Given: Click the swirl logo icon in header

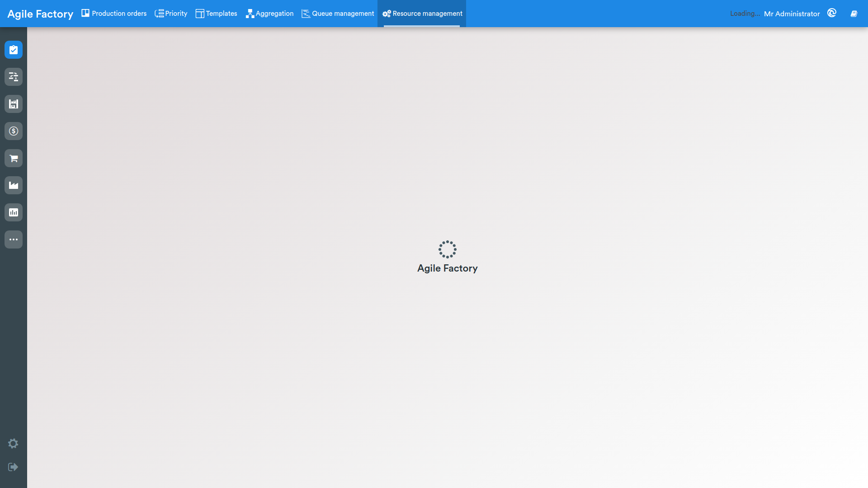Looking at the screenshot, I should 832,13.
